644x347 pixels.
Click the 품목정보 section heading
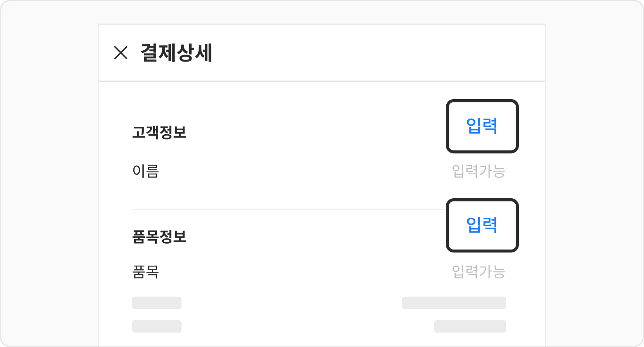(x=159, y=237)
